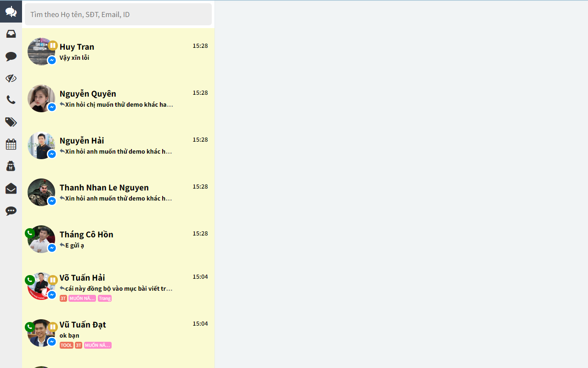Click Võ Tuấn Hải's avatar photo
The height and width of the screenshot is (368, 588).
[41, 286]
